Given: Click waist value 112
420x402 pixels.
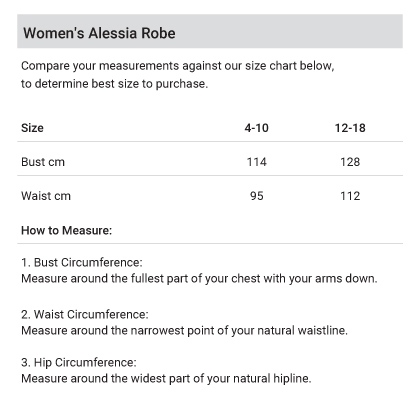Looking at the screenshot, I should [x=350, y=196].
